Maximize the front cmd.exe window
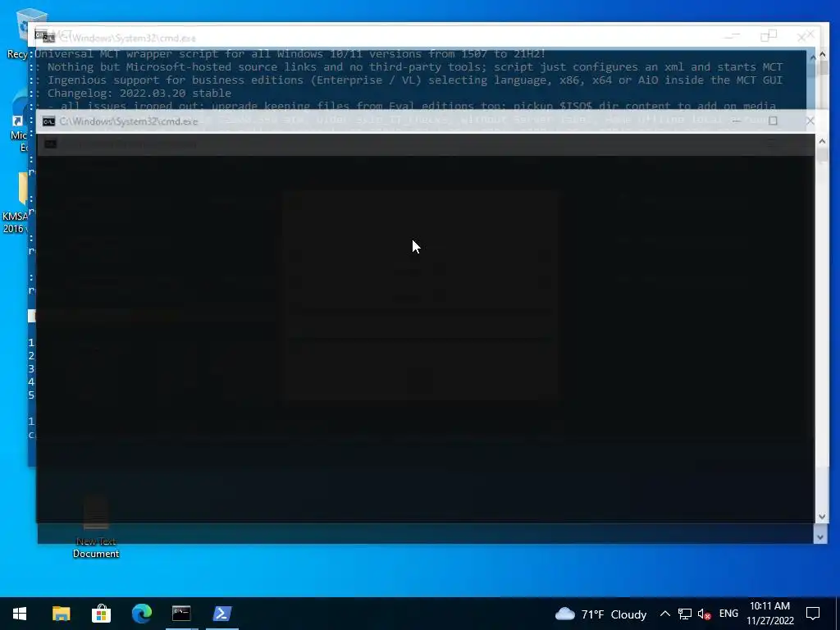This screenshot has height=630, width=840. [x=773, y=121]
